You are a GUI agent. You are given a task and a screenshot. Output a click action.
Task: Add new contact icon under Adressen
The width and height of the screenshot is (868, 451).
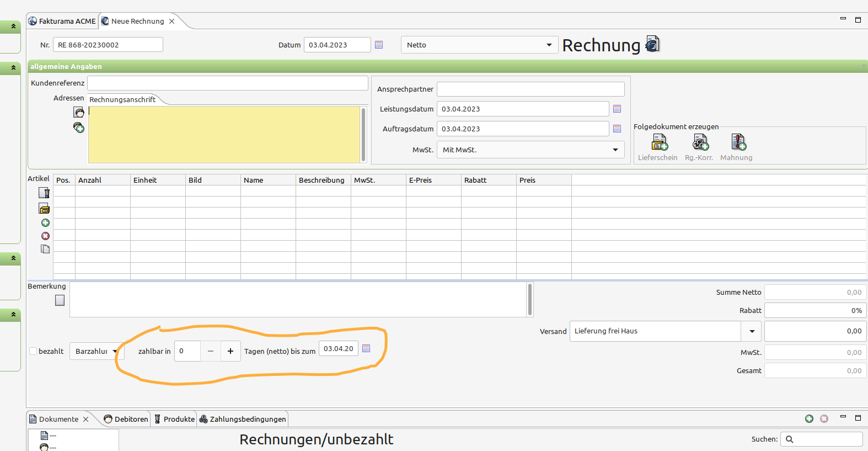(79, 128)
